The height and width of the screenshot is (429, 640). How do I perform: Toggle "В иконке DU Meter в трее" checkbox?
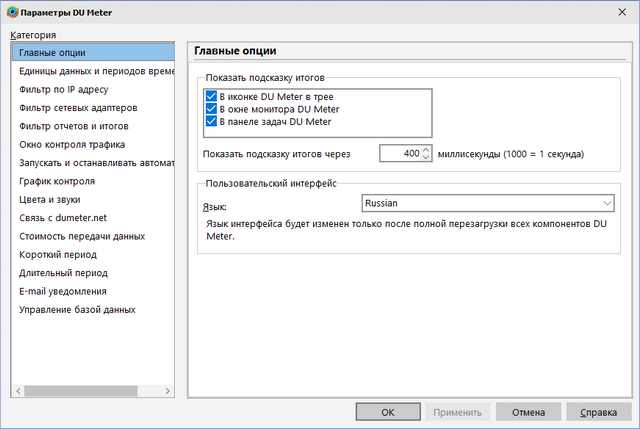(x=211, y=96)
